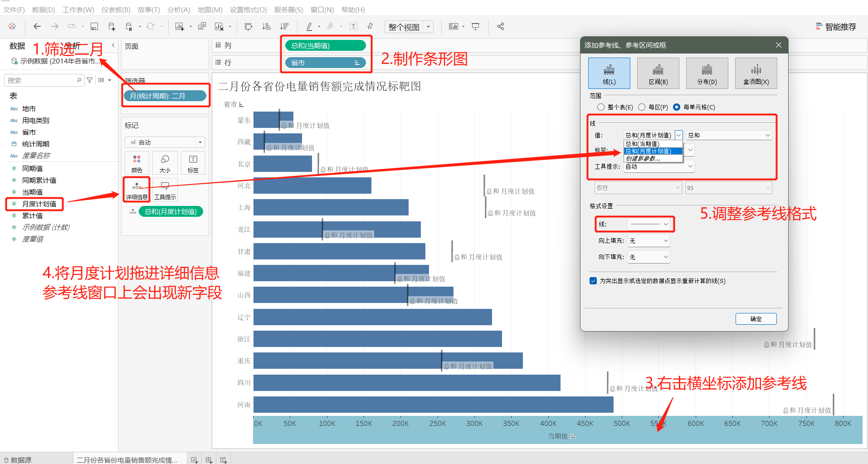The image size is (868, 464).
Task: Open the 向上填充 fill above dropdown
Action: (649, 241)
